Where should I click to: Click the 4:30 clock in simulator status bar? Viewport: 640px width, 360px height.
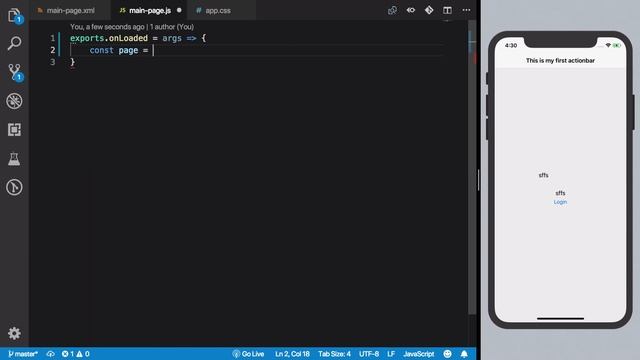click(x=511, y=45)
